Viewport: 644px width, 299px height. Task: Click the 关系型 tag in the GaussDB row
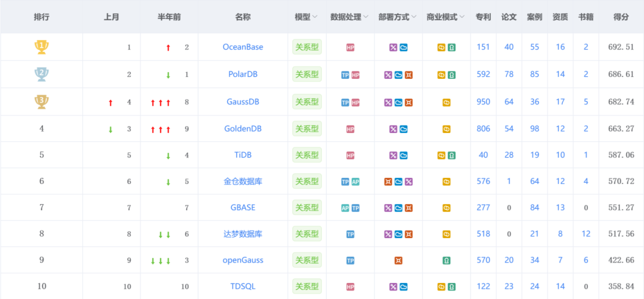[x=307, y=102]
